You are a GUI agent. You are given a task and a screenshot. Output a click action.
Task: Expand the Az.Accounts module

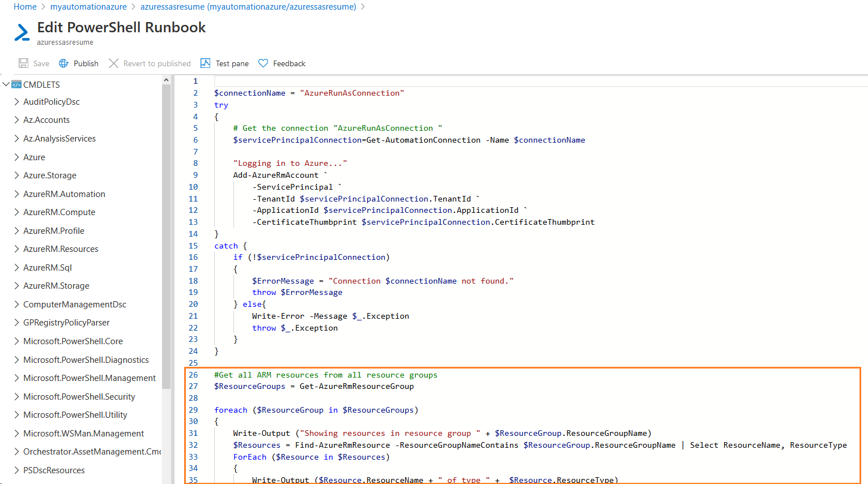(16, 120)
